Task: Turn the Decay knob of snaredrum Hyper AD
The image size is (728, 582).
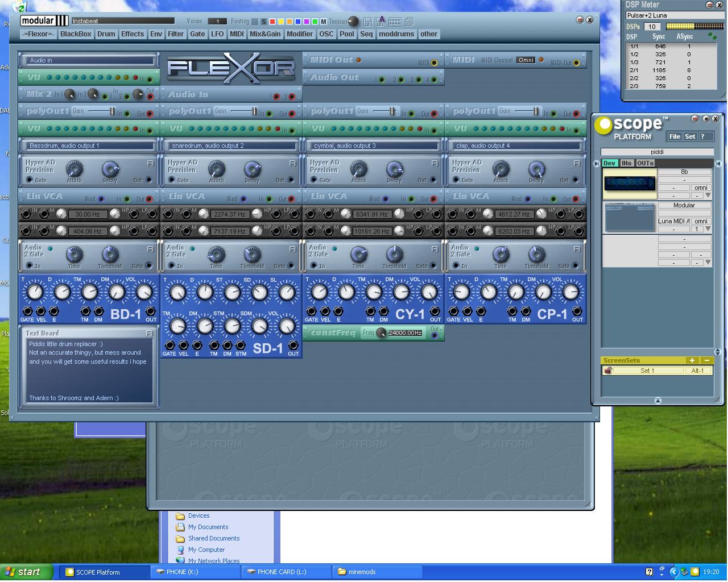Action: pos(252,169)
